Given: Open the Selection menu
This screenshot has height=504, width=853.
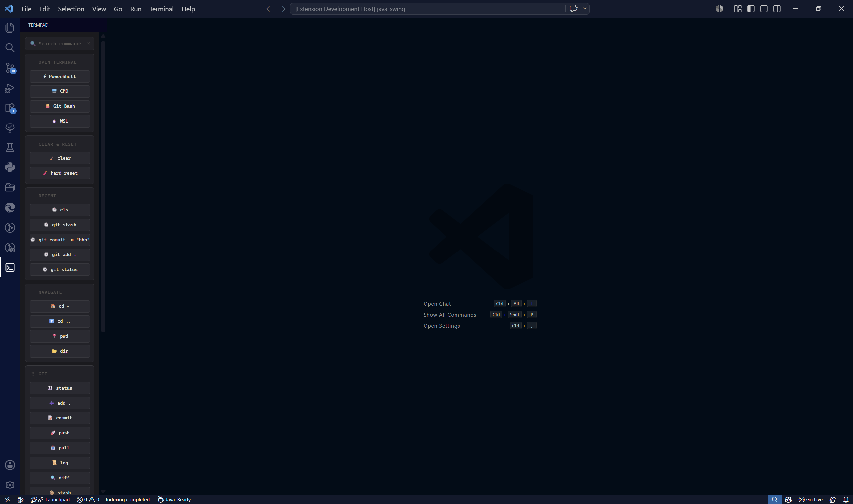Looking at the screenshot, I should (71, 9).
